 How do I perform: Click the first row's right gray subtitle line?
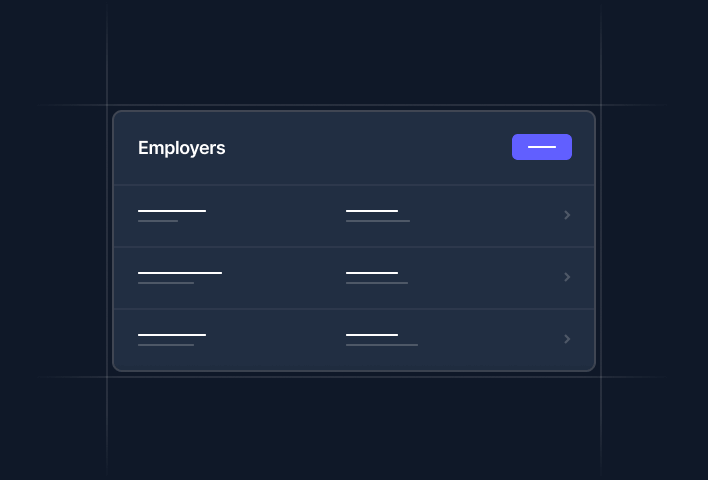coord(378,221)
